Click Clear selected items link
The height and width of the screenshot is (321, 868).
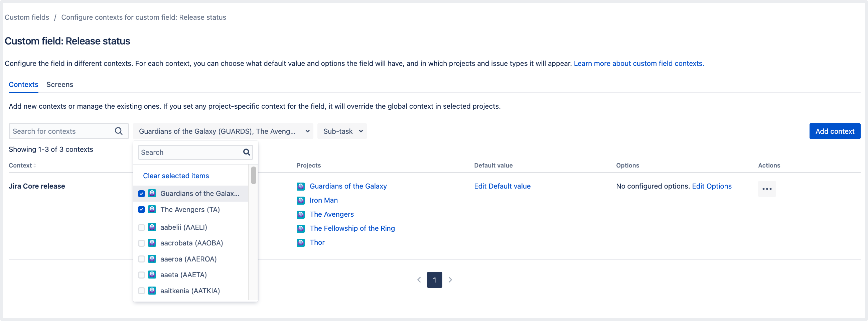pos(175,176)
